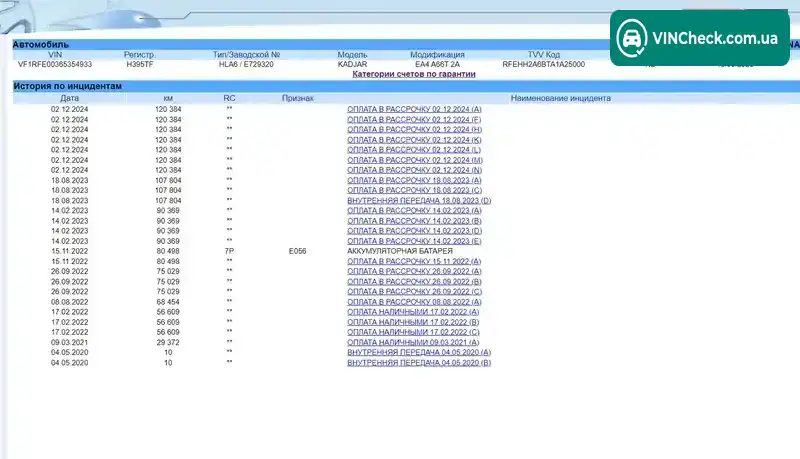Open ОПЛАТА В РАССРОЧКУ 14.02.2023 (E)
The height and width of the screenshot is (459, 800).
click(x=414, y=241)
